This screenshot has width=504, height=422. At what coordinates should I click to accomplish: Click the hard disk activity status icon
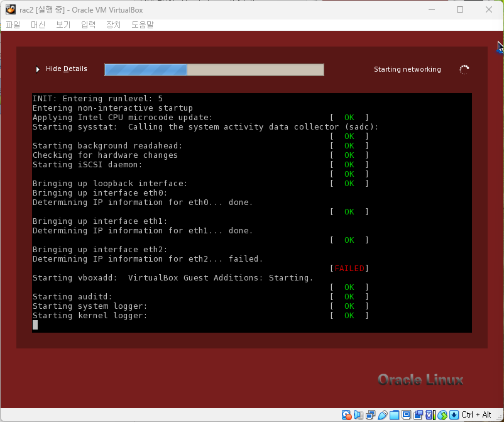[346, 415]
